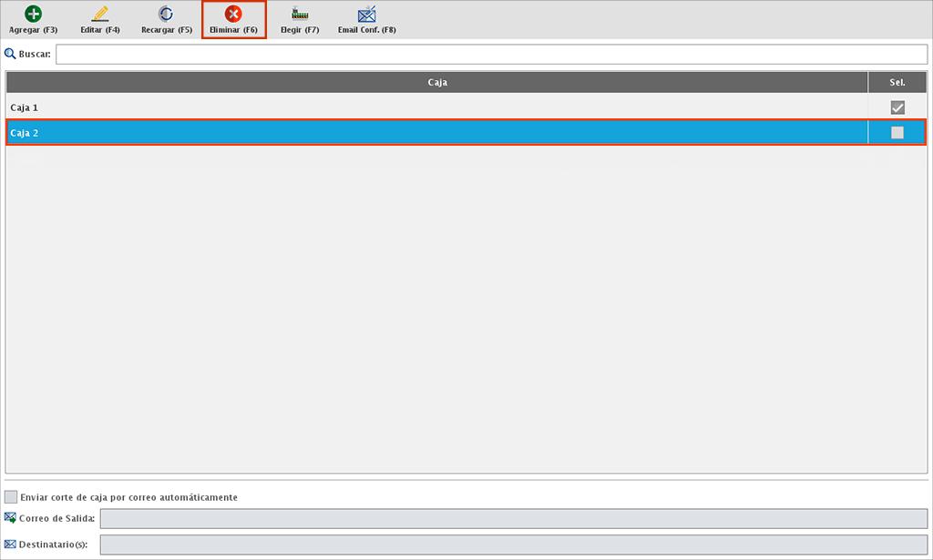Choose the caja using Elegir (F7)
The height and width of the screenshot is (560, 933).
pyautogui.click(x=299, y=14)
